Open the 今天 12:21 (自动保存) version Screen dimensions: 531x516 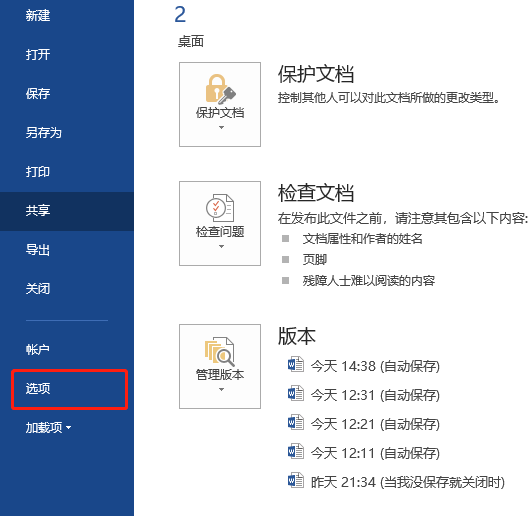pos(375,424)
